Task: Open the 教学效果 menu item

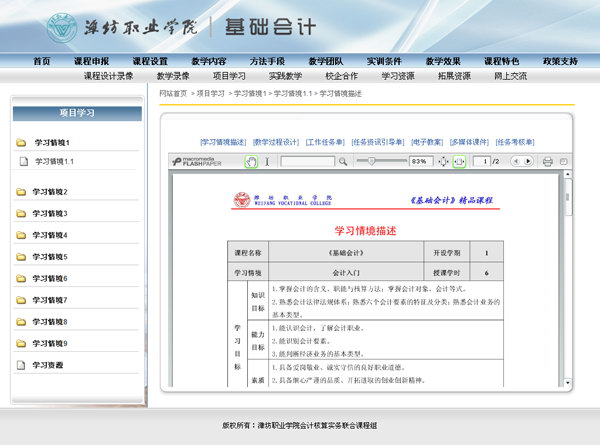Action: coord(443,61)
